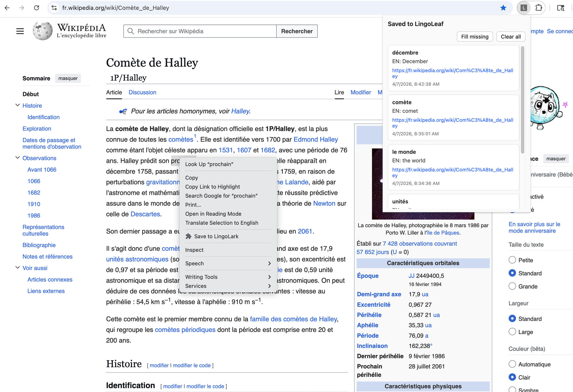Collapse the Observations section in Sommaire
This screenshot has height=392, width=573.
(18, 158)
